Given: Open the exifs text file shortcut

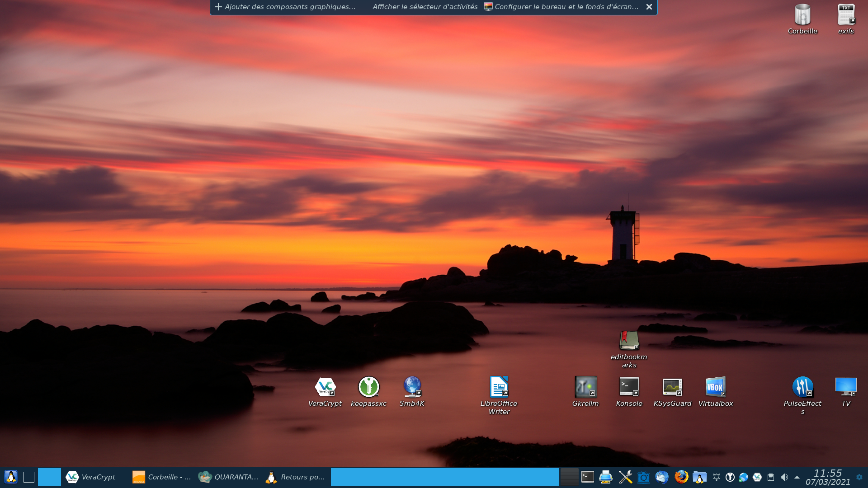Looking at the screenshot, I should coord(846,19).
